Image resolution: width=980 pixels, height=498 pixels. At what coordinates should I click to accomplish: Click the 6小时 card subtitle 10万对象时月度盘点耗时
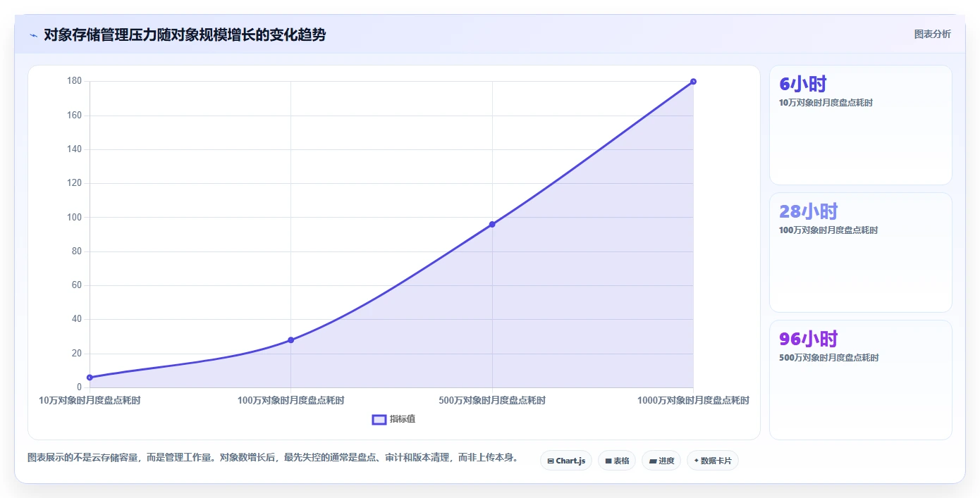[826, 103]
